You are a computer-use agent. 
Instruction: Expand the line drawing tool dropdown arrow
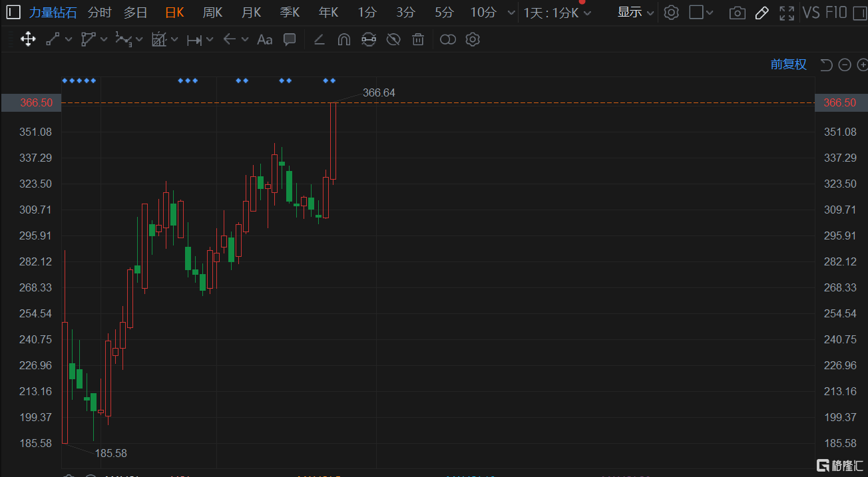click(x=69, y=40)
